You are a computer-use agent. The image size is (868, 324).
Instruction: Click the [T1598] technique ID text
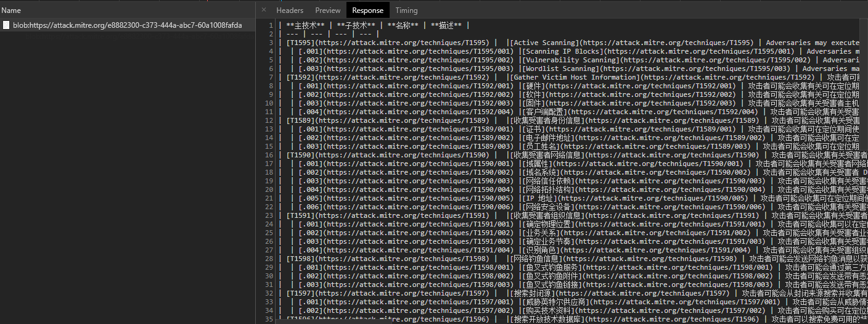301,259
